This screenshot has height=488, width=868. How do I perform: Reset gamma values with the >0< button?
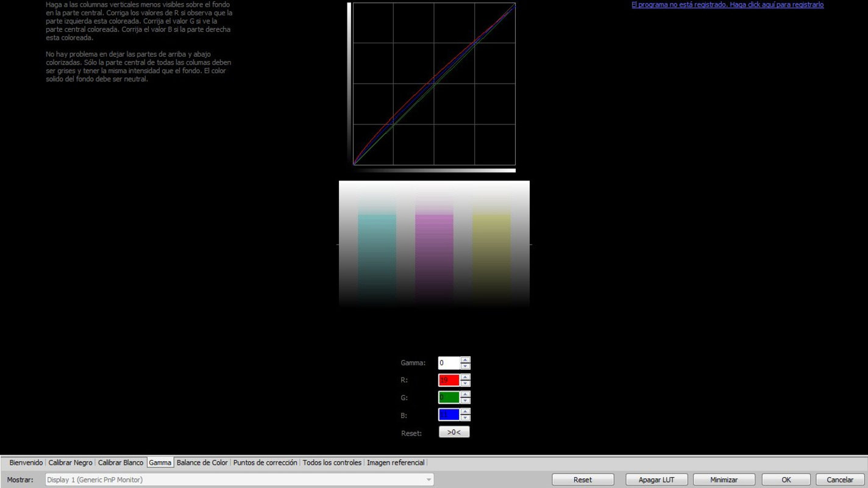pos(454,432)
